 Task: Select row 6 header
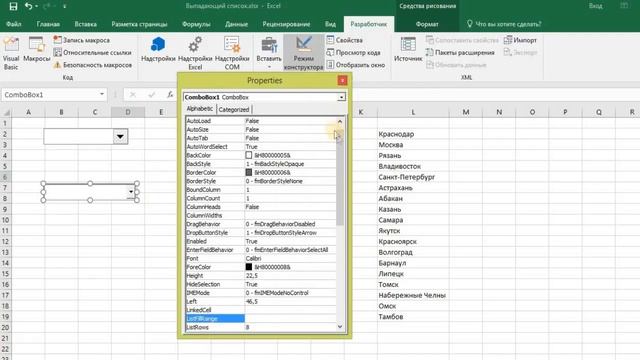pos(5,177)
